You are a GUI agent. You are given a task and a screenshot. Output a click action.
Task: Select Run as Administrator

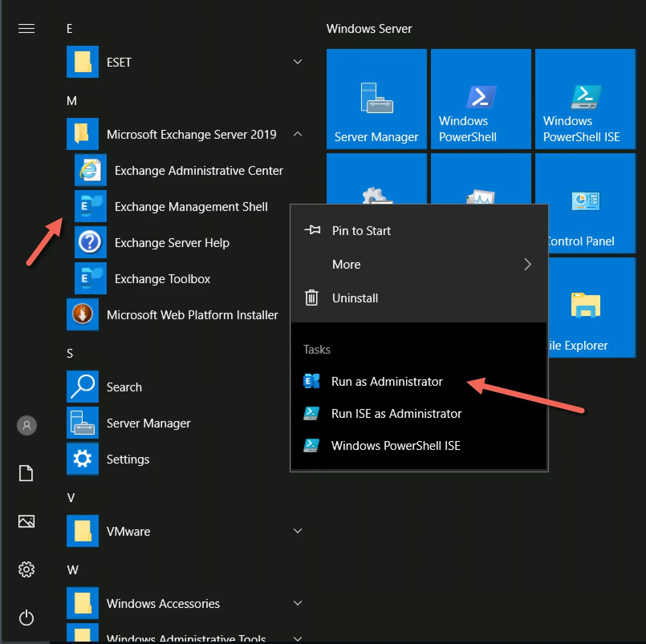[387, 381]
